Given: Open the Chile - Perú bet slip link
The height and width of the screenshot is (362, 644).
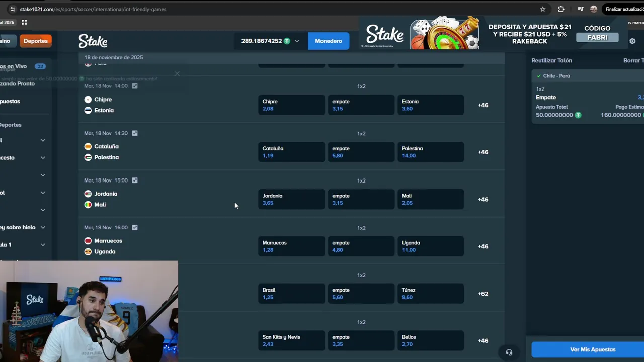Looking at the screenshot, I should [556, 76].
